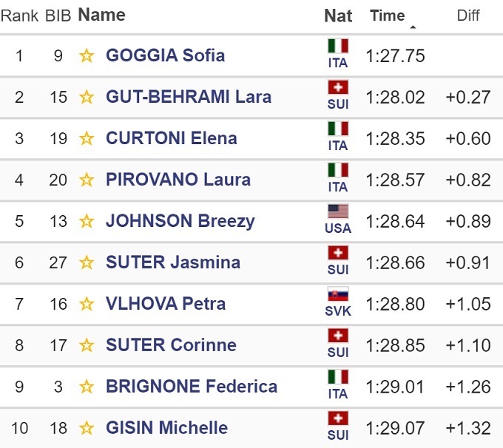Toggle favorite star for GOGGIA Sofia
503x448 pixels.
click(x=87, y=55)
